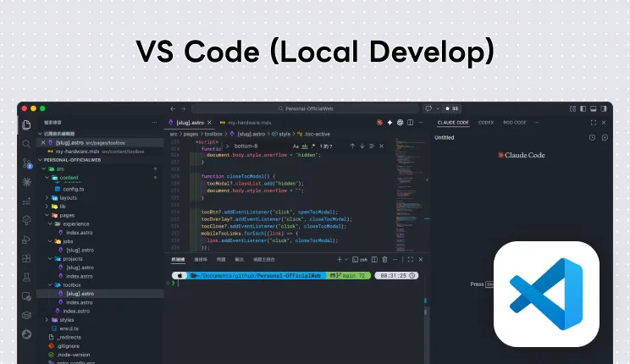
Task: Toggle the secondary side bar
Action: pos(604,108)
